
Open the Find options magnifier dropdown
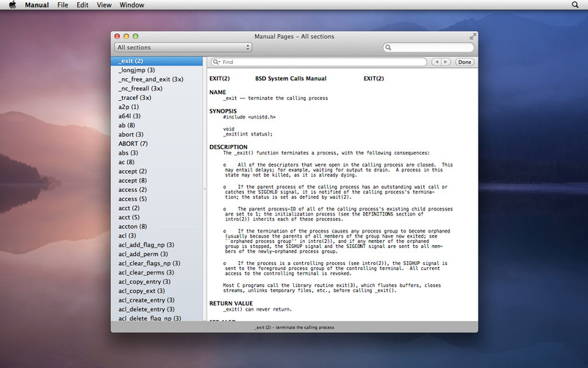coord(216,62)
